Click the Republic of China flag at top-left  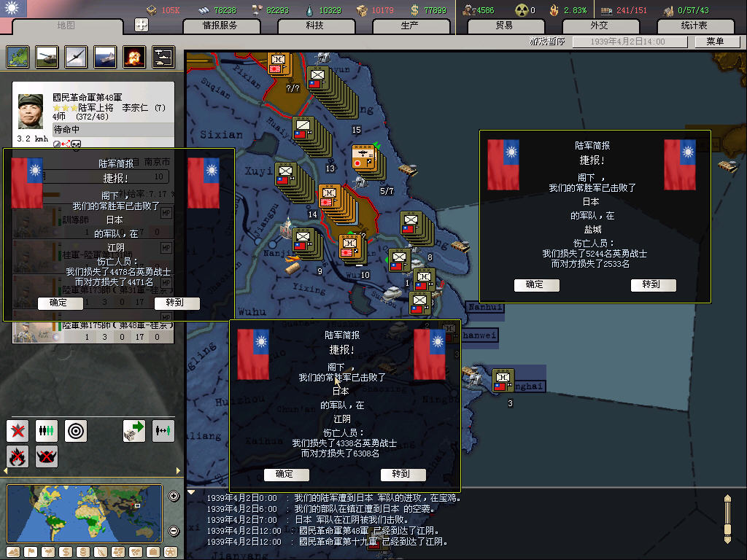13,9
